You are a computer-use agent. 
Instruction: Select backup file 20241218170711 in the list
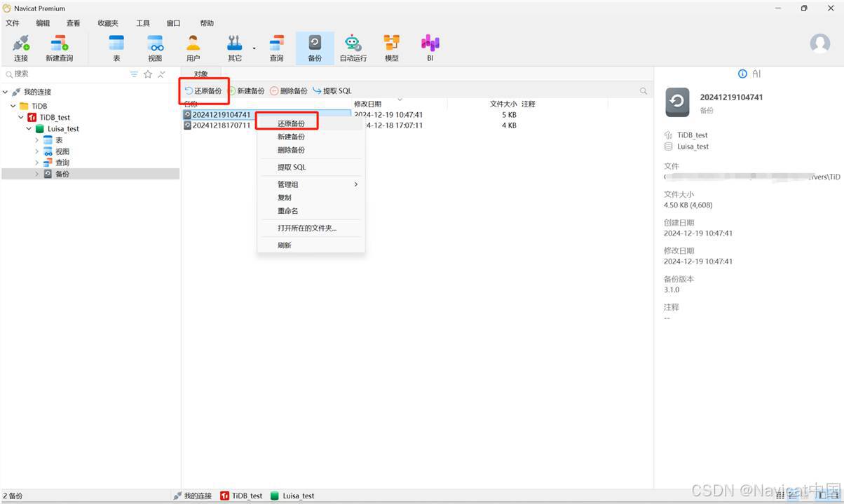tap(221, 125)
